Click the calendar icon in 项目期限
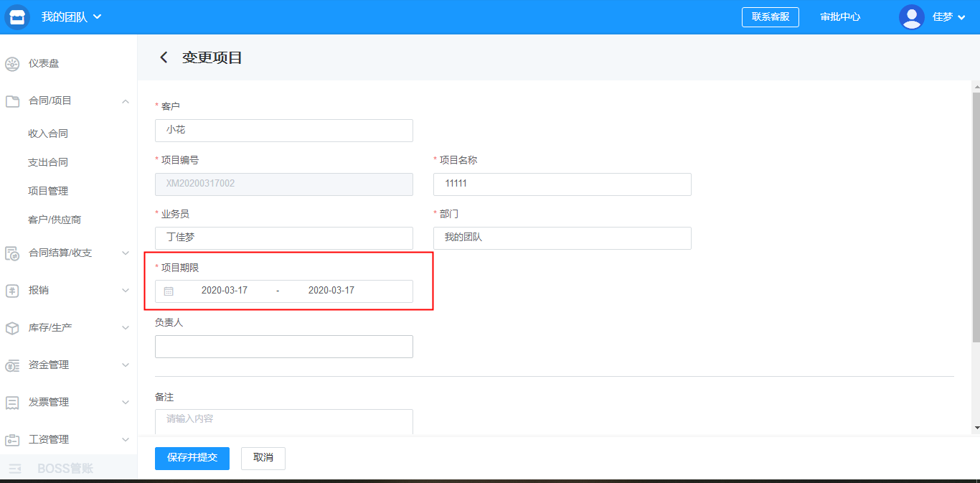This screenshot has height=483, width=980. (x=169, y=291)
